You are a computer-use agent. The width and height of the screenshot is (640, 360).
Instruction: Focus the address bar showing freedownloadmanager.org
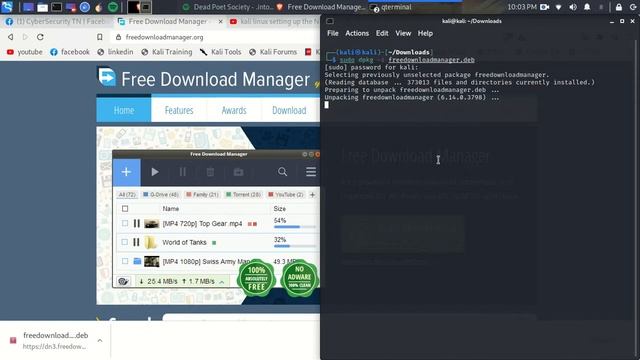216,37
